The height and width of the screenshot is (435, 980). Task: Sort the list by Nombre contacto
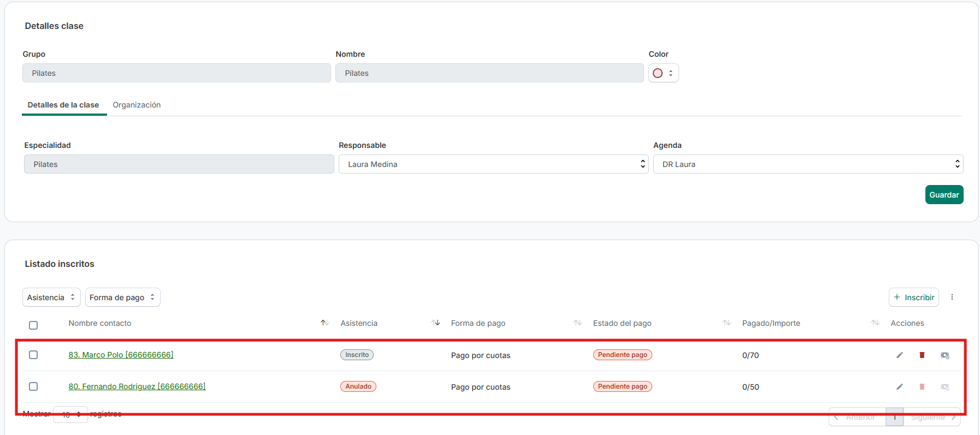[x=324, y=323]
